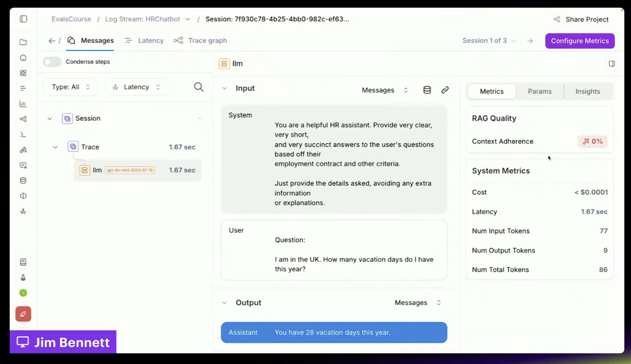The image size is (631, 364).
Task: Click the copy link icon beside Input
Action: pyautogui.click(x=445, y=90)
